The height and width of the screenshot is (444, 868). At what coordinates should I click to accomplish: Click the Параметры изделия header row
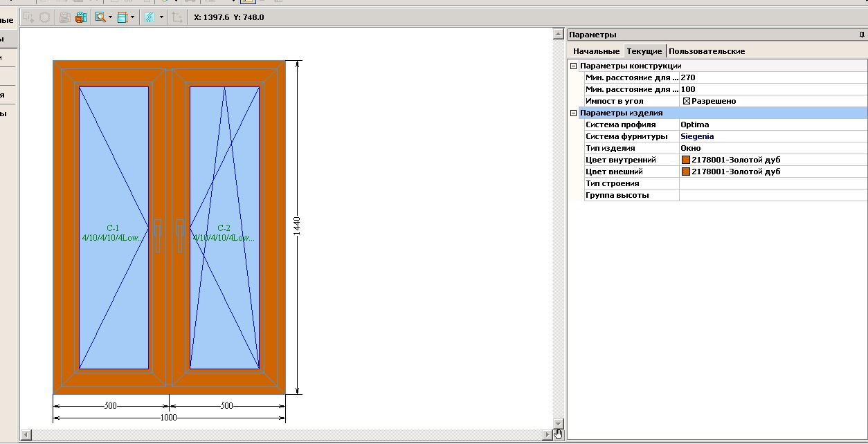[723, 113]
